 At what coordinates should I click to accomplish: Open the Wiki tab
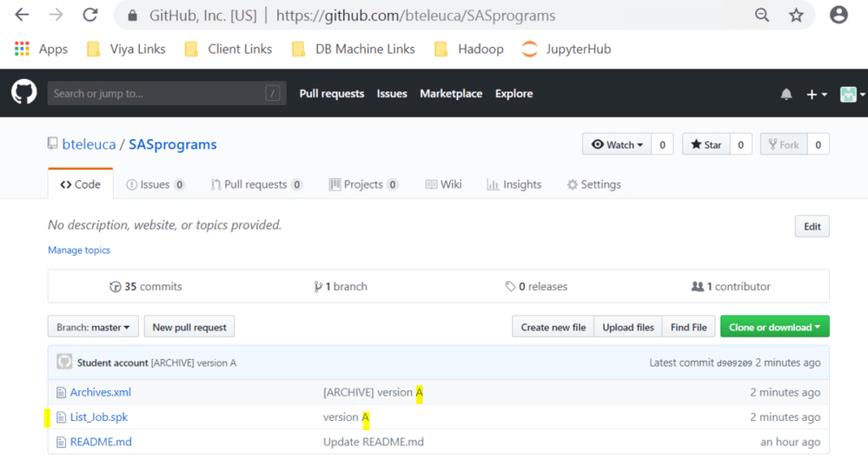pos(443,184)
